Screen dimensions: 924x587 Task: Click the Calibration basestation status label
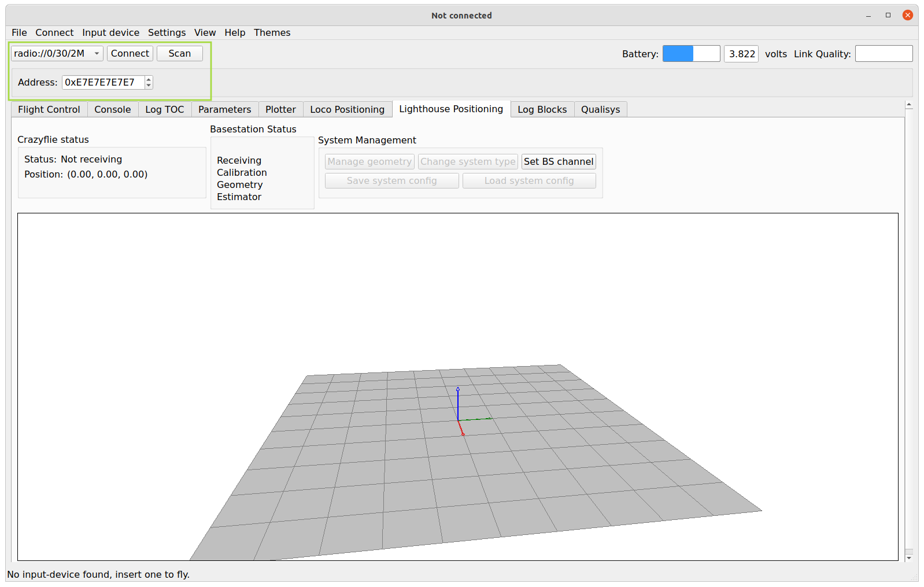(x=242, y=172)
